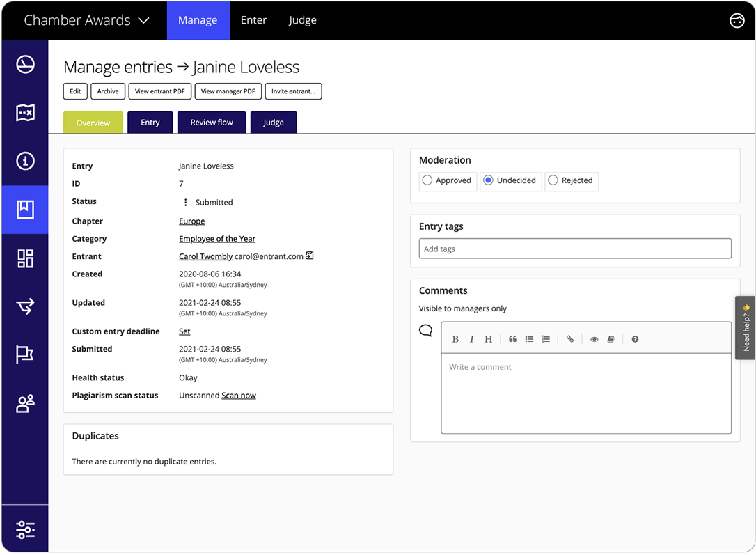Create a bulleted list in the comment
756x555 pixels.
click(x=529, y=339)
